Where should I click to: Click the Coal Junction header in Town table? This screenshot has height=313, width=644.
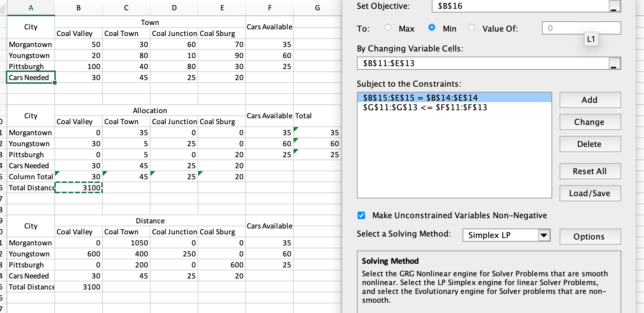(174, 33)
